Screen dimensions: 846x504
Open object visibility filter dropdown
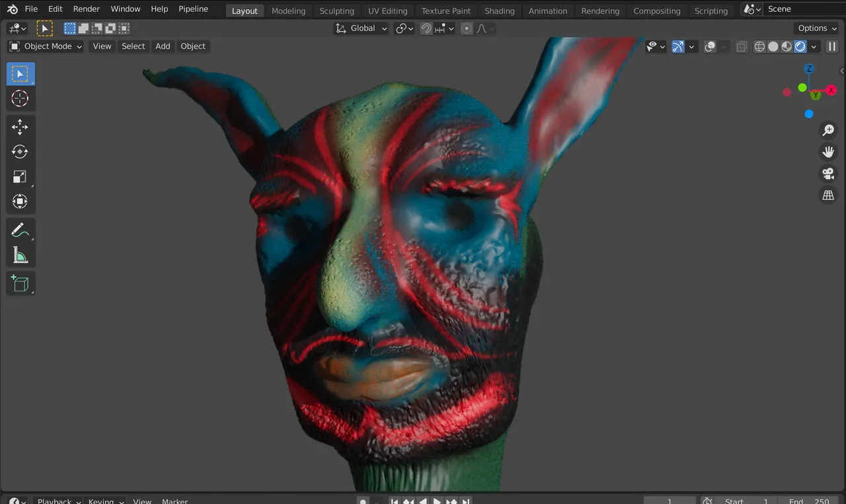(x=656, y=46)
